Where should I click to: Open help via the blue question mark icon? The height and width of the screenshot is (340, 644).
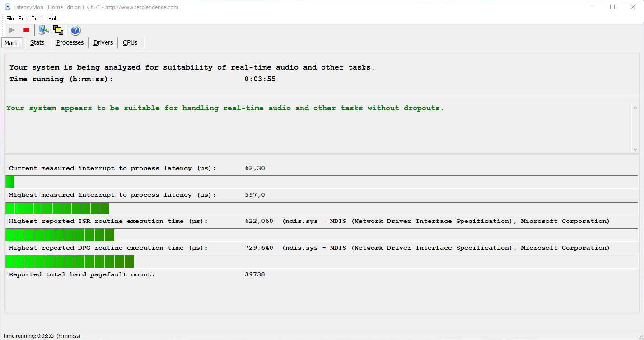point(75,30)
